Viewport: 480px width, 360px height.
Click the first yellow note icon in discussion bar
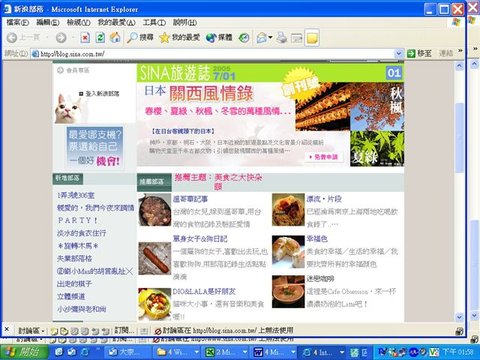tap(54, 331)
